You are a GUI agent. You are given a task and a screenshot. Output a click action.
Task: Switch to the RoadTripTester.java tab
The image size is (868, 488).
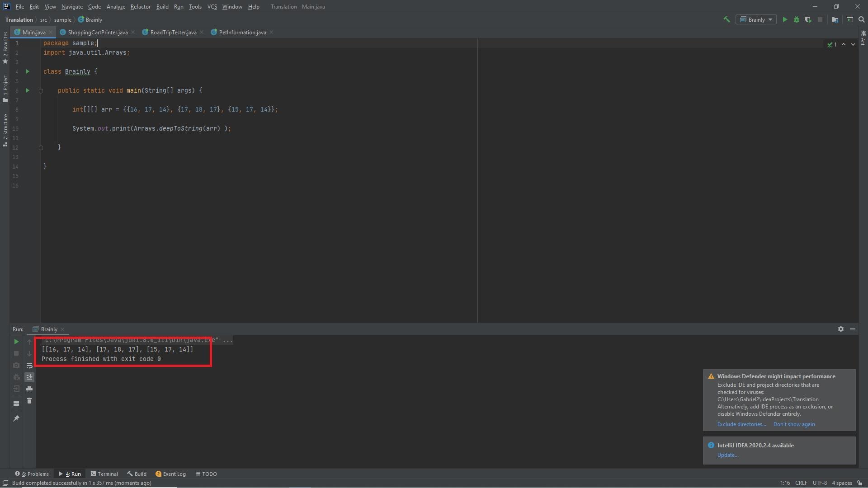173,33
